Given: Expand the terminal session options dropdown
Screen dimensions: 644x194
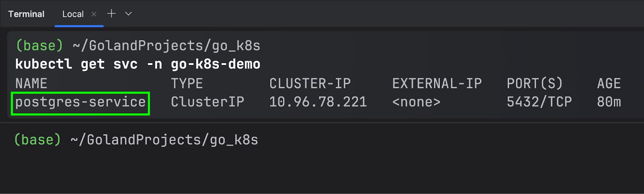Looking at the screenshot, I should [x=128, y=14].
